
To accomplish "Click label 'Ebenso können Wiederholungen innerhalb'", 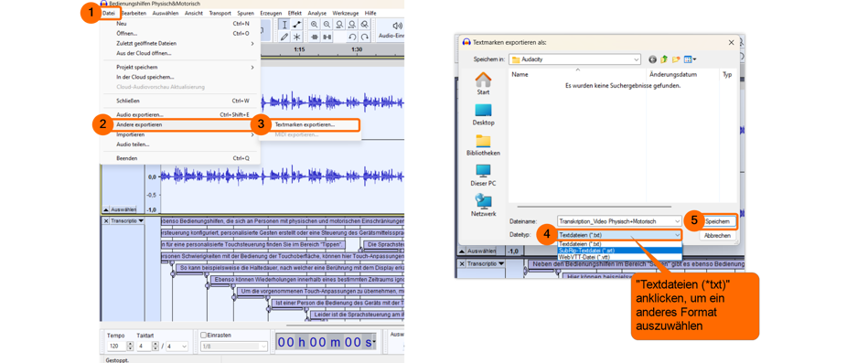I will [x=308, y=280].
